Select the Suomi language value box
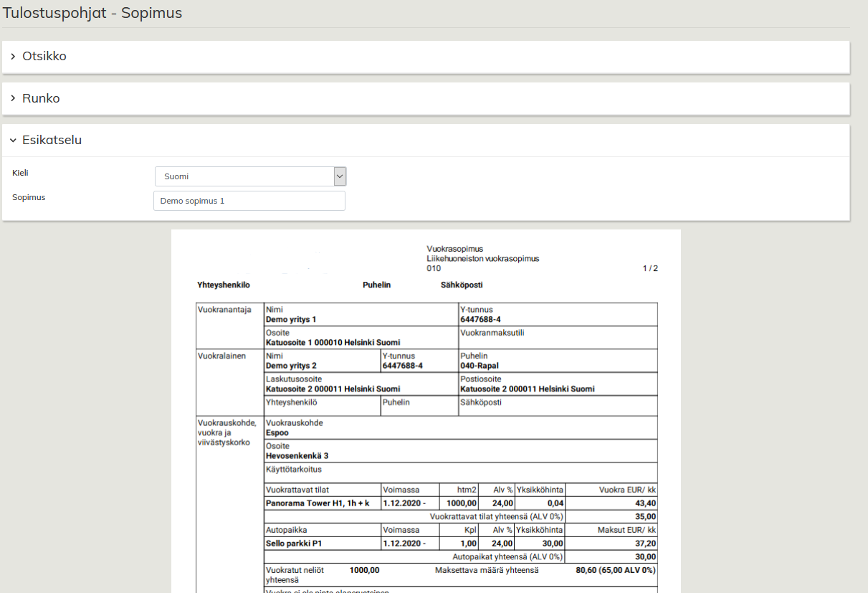 [x=244, y=176]
